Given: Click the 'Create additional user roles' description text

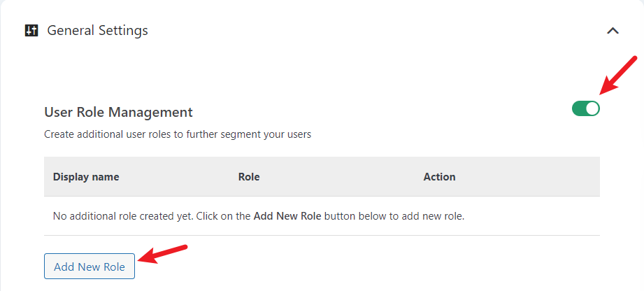Looking at the screenshot, I should pyautogui.click(x=178, y=134).
